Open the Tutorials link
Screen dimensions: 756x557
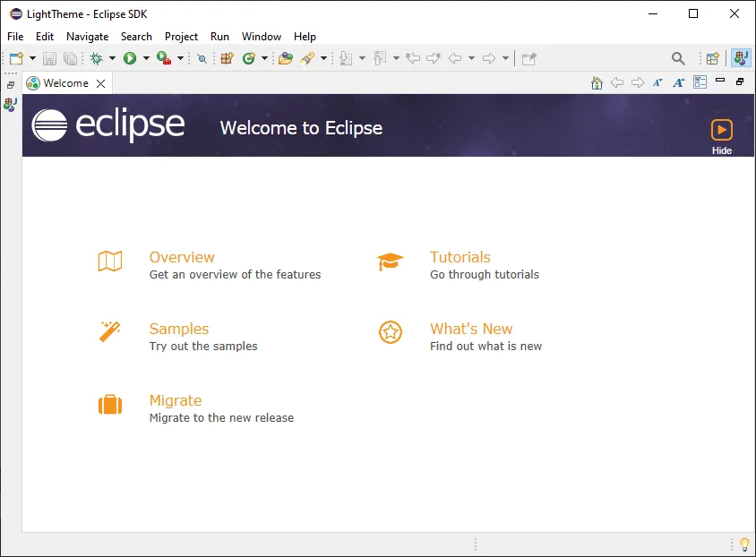(x=460, y=257)
